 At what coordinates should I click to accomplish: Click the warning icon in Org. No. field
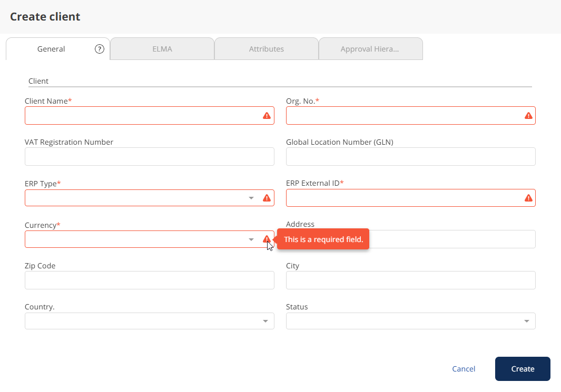click(x=528, y=116)
